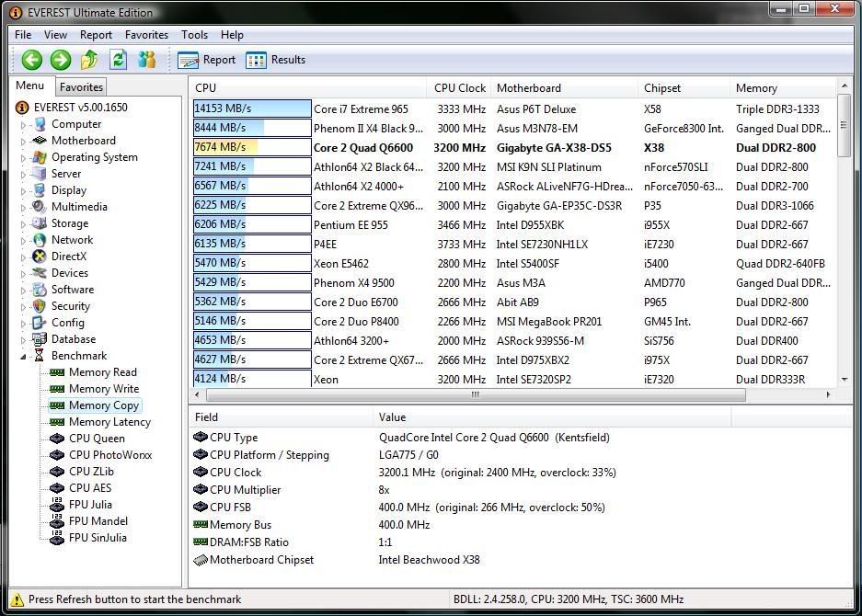Open the Help menu
Viewport: 862px width, 616px height.
[232, 35]
